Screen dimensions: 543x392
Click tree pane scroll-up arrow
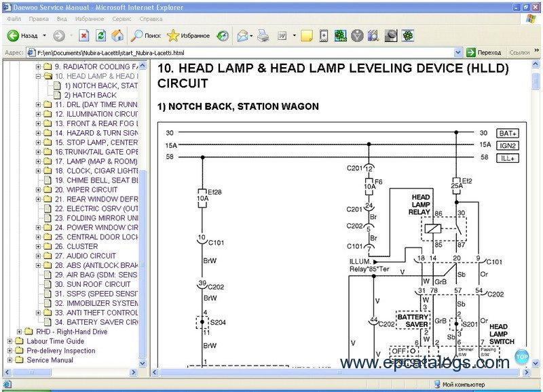[x=143, y=66]
